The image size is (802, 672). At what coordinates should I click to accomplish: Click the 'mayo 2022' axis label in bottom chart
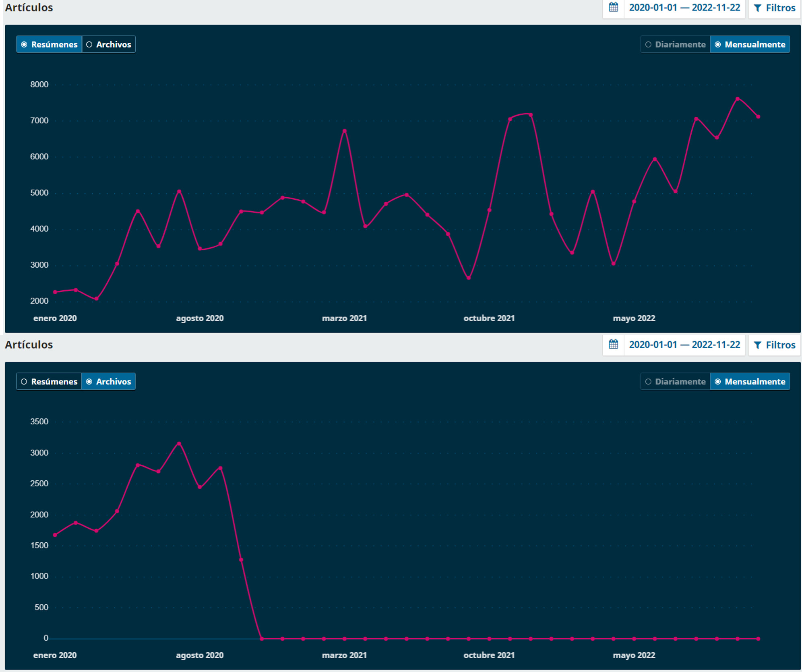click(x=634, y=655)
